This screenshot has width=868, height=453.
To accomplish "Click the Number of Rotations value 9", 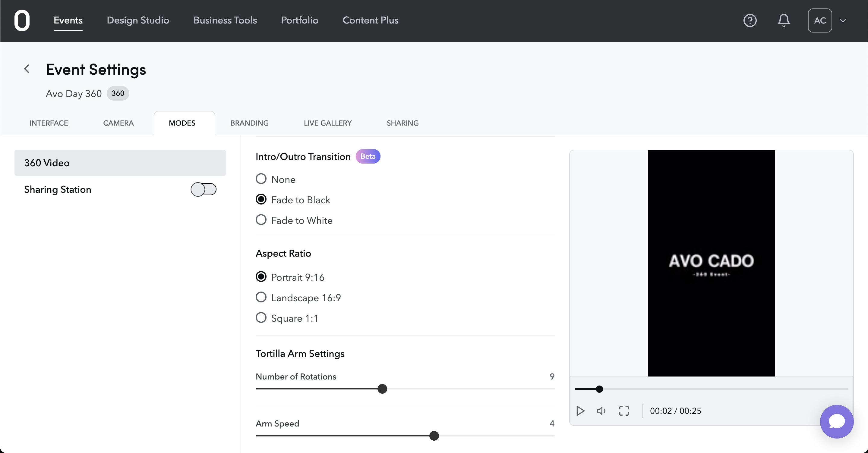I will pos(552,376).
